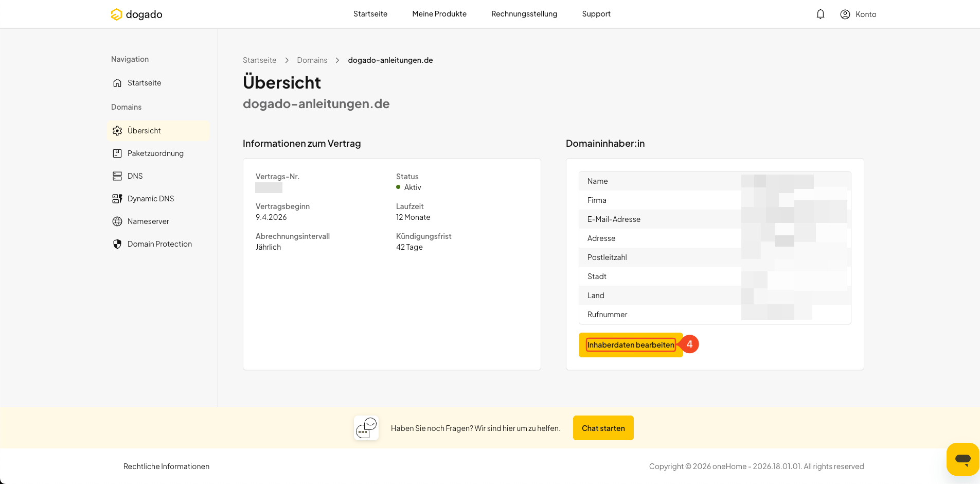Image resolution: width=980 pixels, height=484 pixels.
Task: Open Nameserver in sidebar
Action: pos(158,221)
